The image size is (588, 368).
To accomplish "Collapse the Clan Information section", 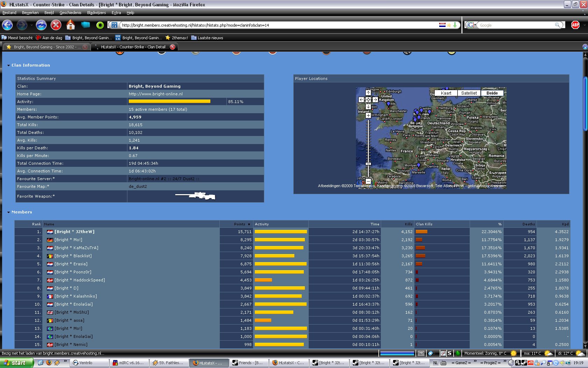I will pos(8,66).
